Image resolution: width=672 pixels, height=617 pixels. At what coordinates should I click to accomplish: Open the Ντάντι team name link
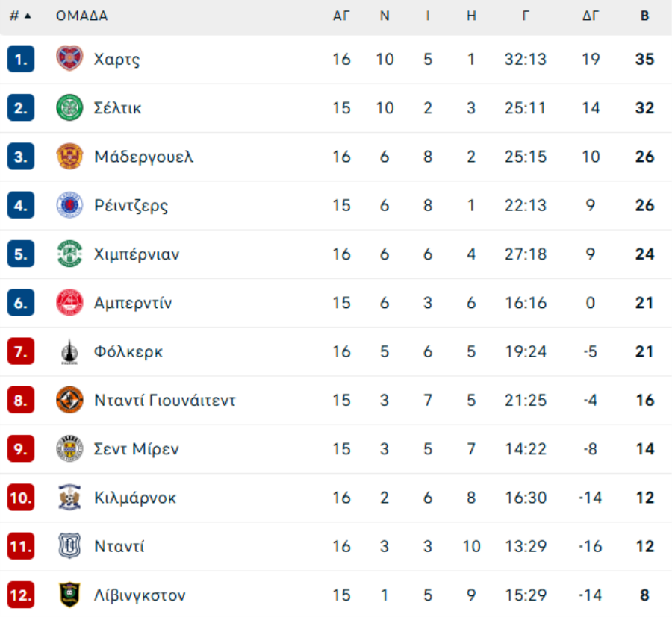(x=119, y=547)
